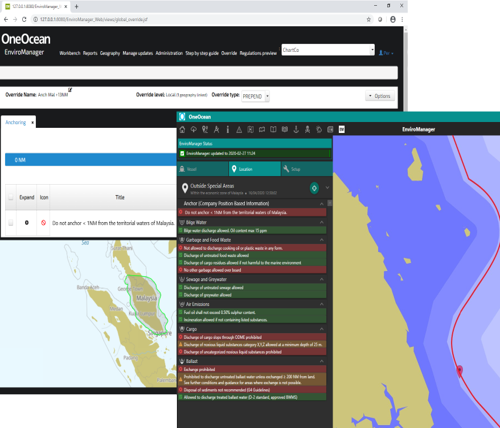Expand the Outside Special Areas chevron
500x428 pixels.
click(x=327, y=188)
